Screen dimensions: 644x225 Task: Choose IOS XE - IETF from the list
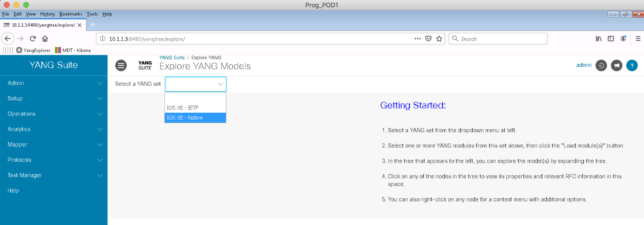tap(195, 108)
